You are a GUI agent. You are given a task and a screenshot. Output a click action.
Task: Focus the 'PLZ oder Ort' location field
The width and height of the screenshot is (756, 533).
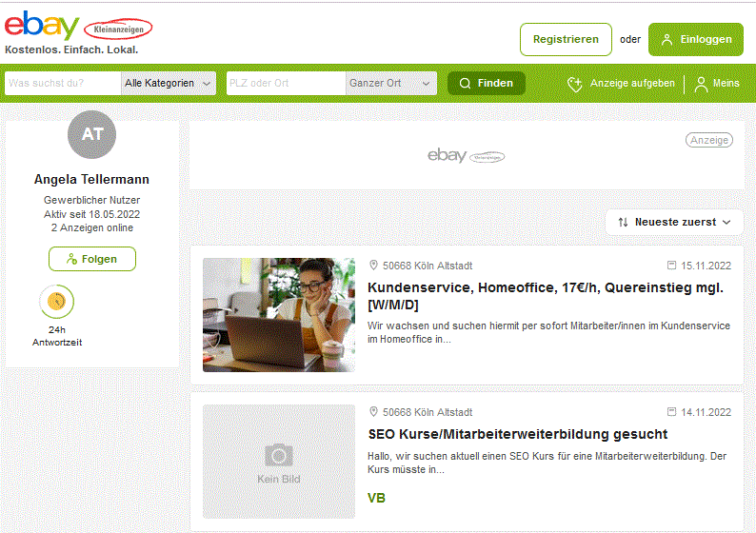coord(286,83)
